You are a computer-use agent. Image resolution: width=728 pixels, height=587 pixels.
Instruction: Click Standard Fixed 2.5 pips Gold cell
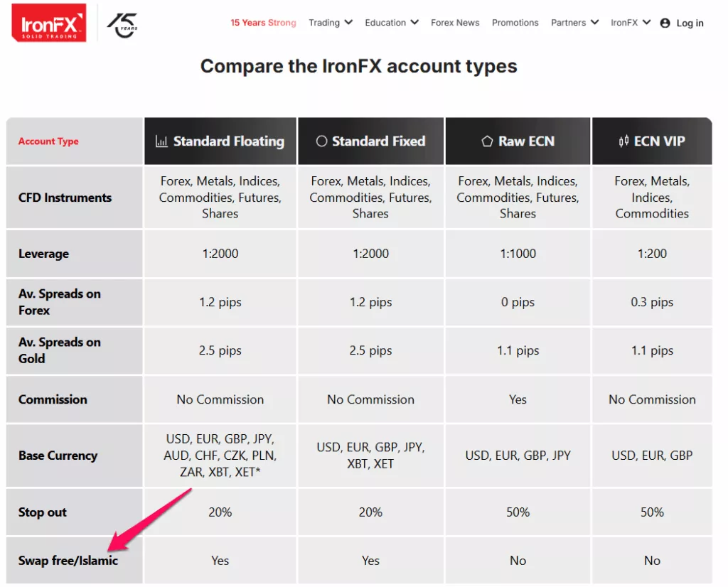(x=370, y=350)
